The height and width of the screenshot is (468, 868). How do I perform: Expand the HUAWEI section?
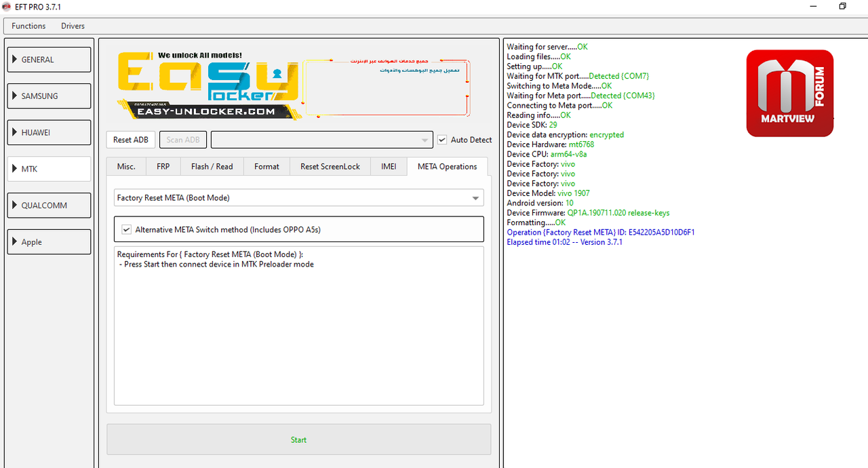pyautogui.click(x=49, y=132)
